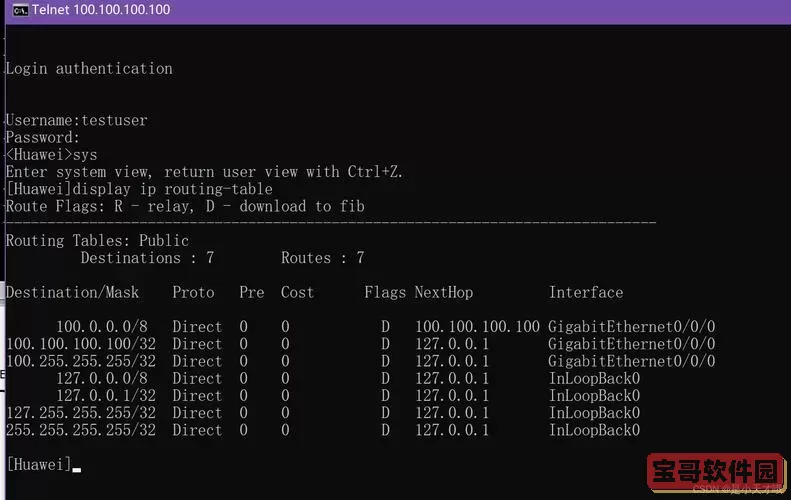Screen dimensions: 791x500
Task: Click the 'display ip routing-table' command line
Action: coord(139,189)
